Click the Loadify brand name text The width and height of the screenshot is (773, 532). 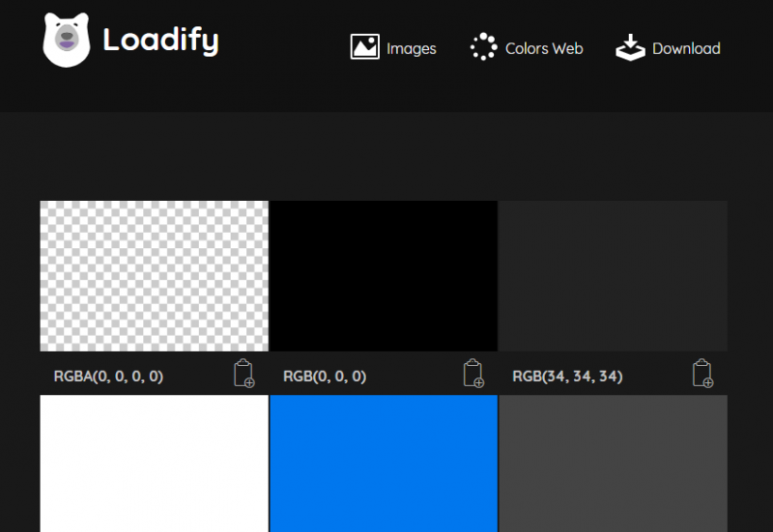160,41
